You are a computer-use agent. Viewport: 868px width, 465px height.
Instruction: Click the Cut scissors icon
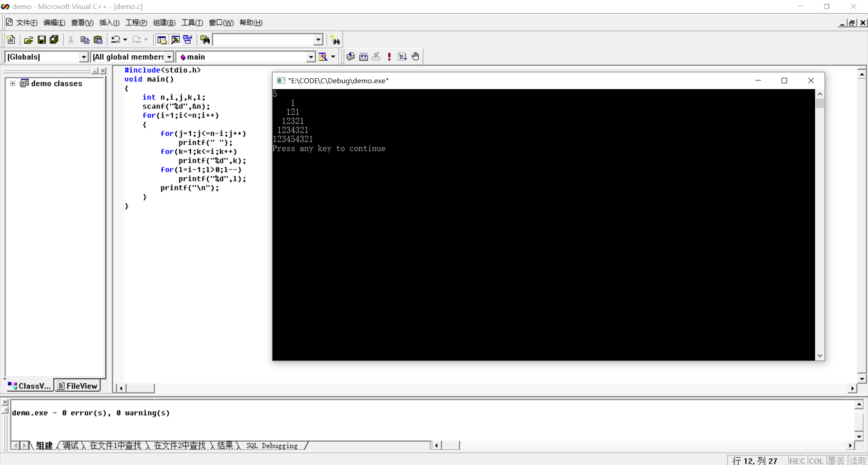coord(71,40)
